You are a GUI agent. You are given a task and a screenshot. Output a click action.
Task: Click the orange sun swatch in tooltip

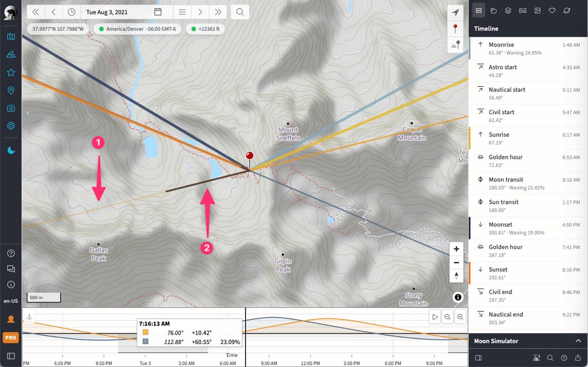pos(145,332)
